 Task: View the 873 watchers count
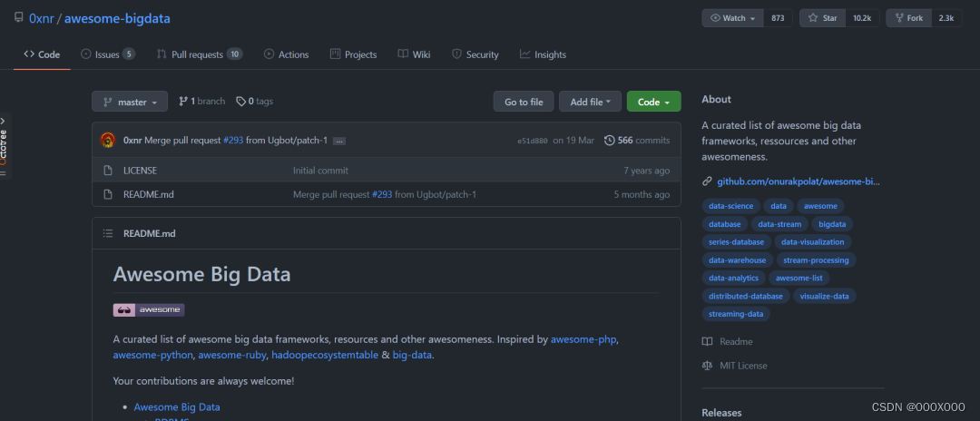coord(778,18)
